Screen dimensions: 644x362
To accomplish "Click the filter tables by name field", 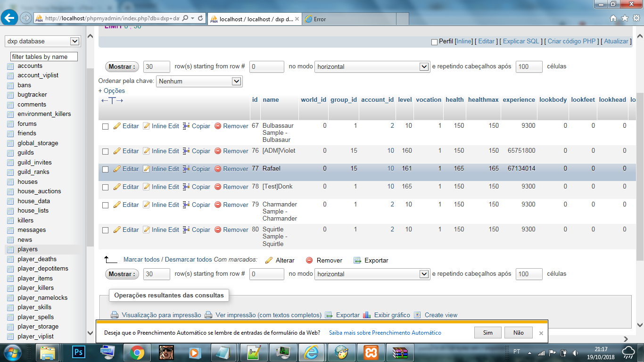I will point(44,57).
